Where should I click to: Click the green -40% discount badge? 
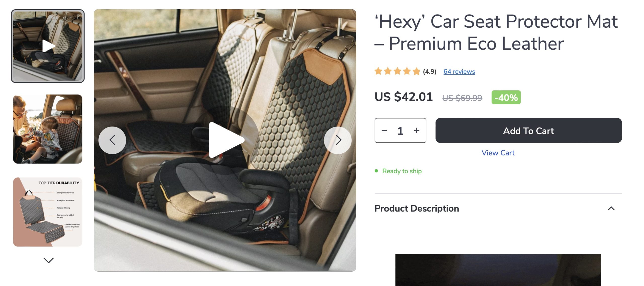(x=506, y=97)
